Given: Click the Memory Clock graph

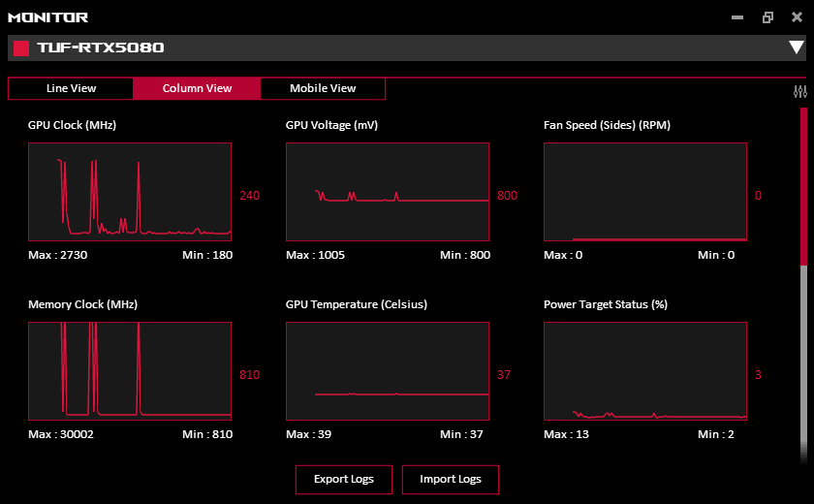Looking at the screenshot, I should [130, 371].
